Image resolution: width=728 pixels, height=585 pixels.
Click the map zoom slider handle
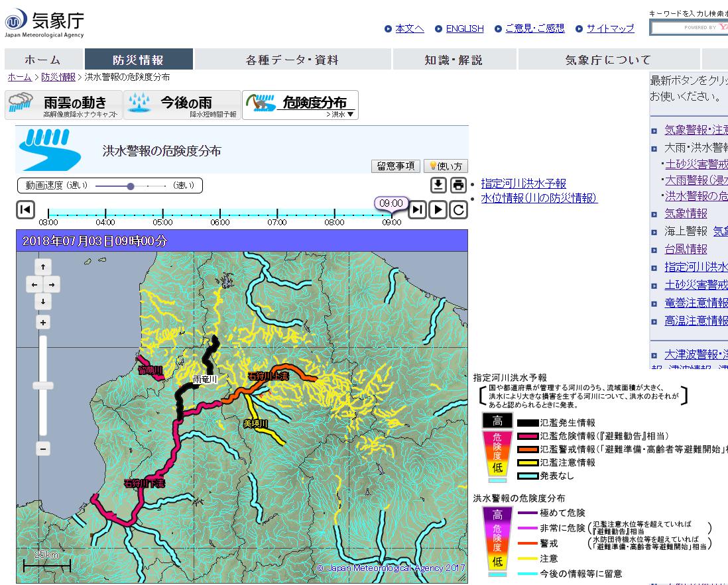coord(43,386)
